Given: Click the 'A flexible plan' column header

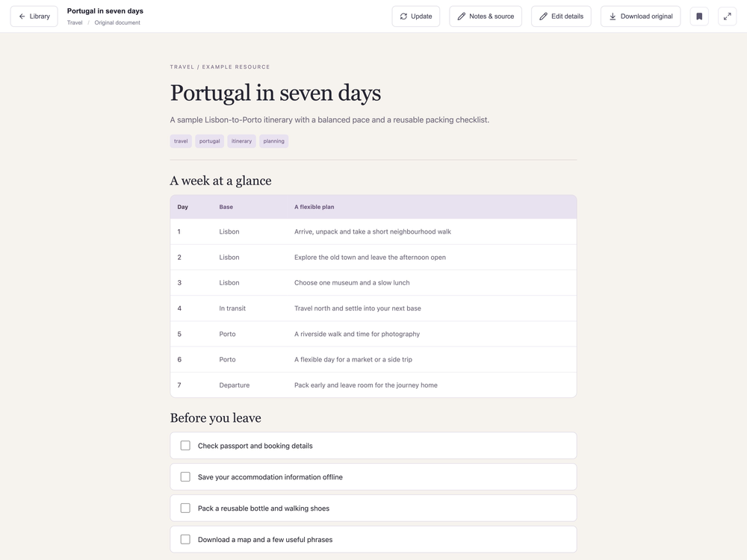Looking at the screenshot, I should [314, 207].
